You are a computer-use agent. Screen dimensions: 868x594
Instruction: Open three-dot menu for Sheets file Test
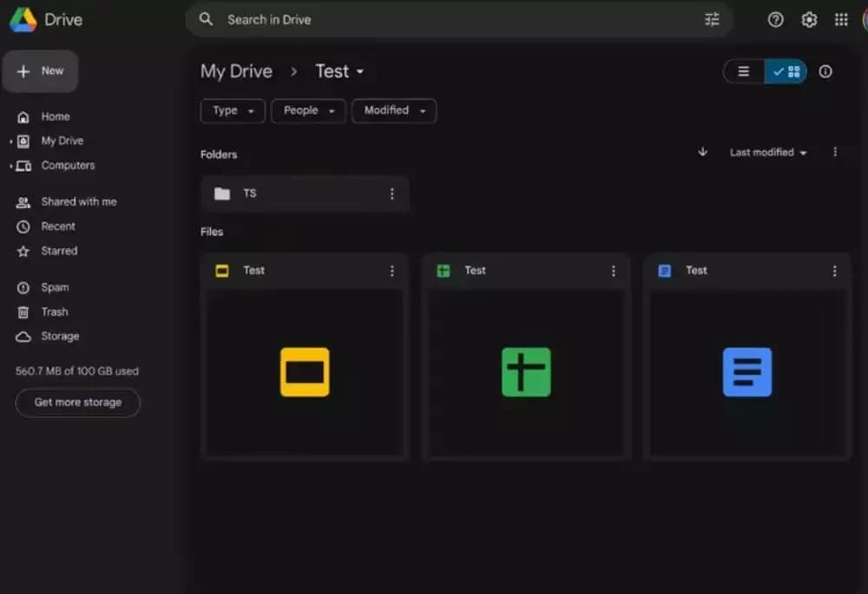(x=614, y=271)
